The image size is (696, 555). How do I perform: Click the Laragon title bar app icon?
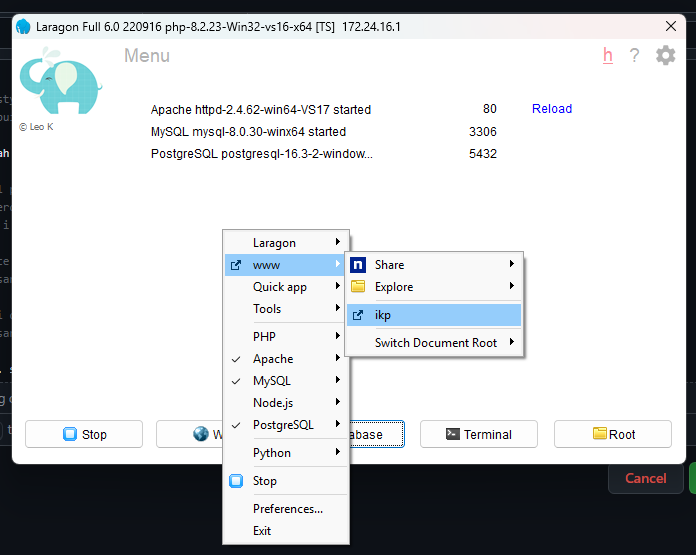coord(23,27)
